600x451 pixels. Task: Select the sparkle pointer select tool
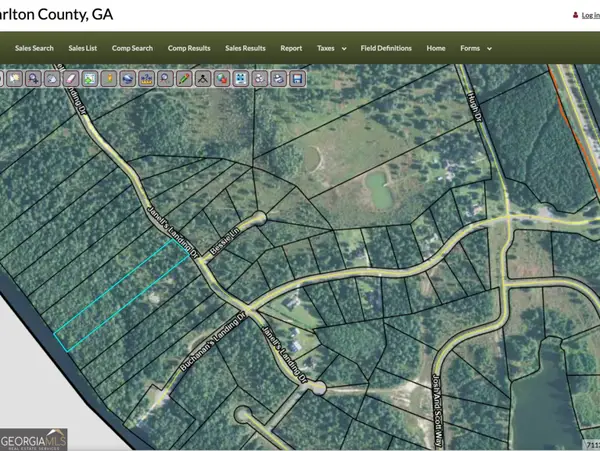[15, 79]
